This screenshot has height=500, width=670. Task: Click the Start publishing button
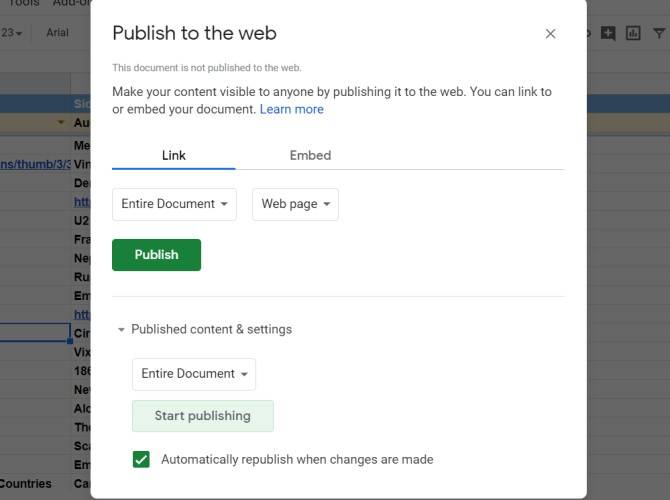[203, 416]
